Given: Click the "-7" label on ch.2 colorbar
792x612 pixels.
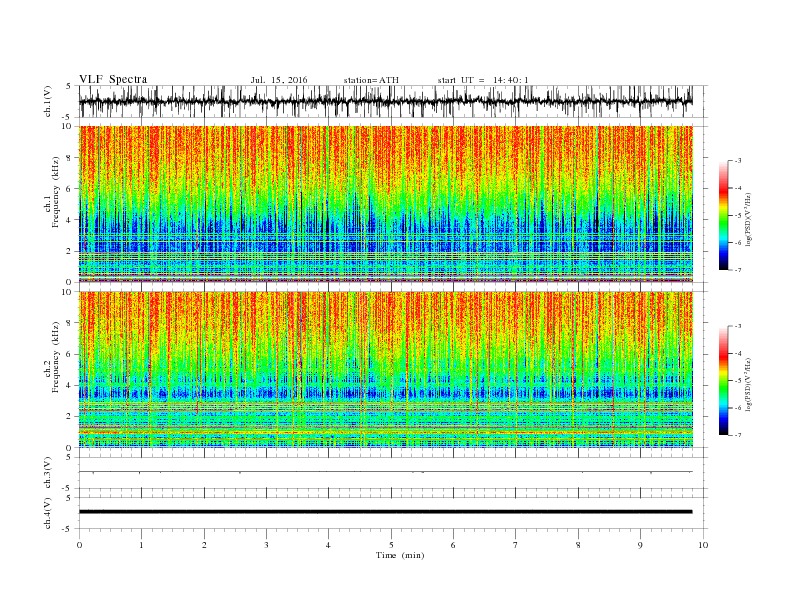Looking at the screenshot, I should click(x=738, y=435).
